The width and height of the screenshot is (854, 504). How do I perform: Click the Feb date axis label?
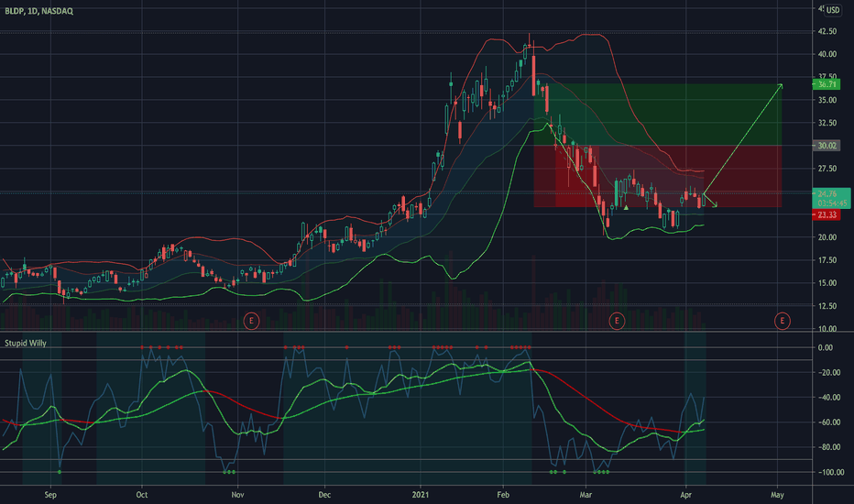point(503,495)
